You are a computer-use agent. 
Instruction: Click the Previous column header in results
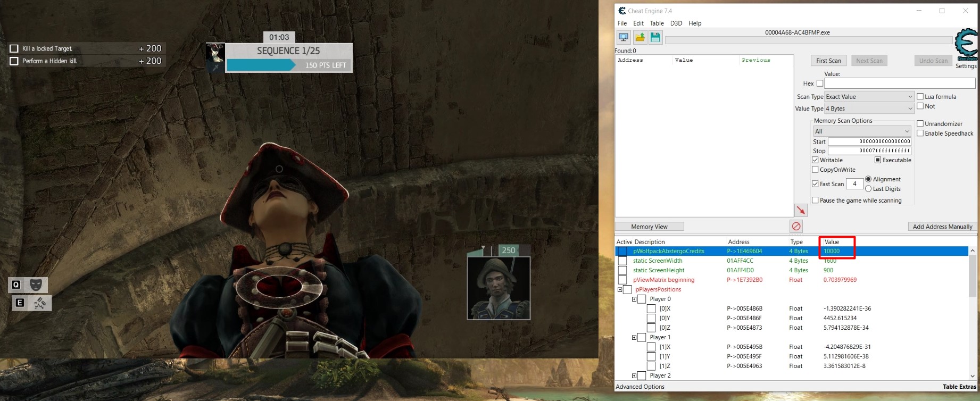coord(756,60)
